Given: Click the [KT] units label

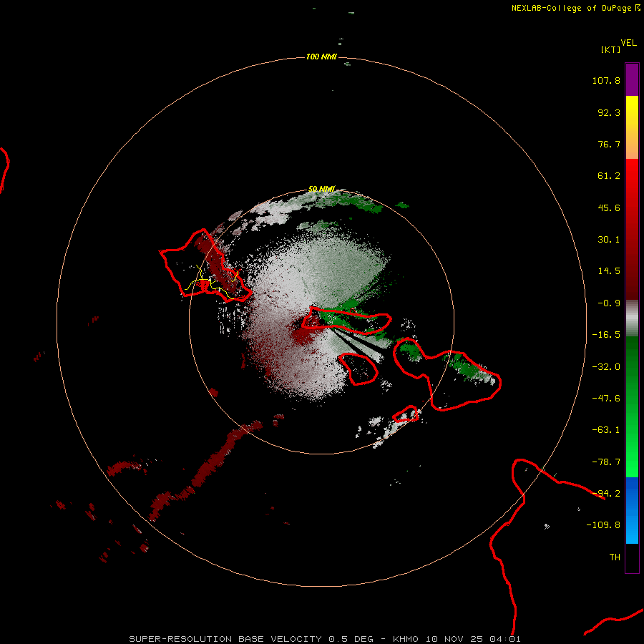Looking at the screenshot, I should pyautogui.click(x=611, y=49).
